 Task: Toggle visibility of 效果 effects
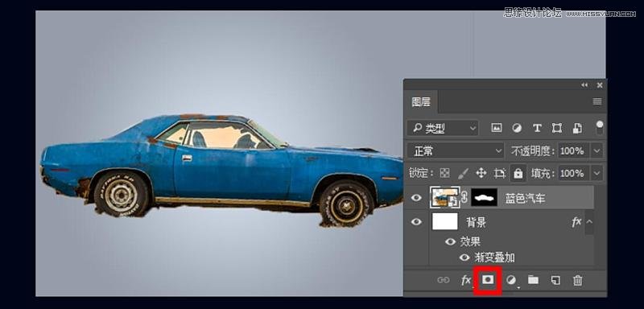[451, 241]
